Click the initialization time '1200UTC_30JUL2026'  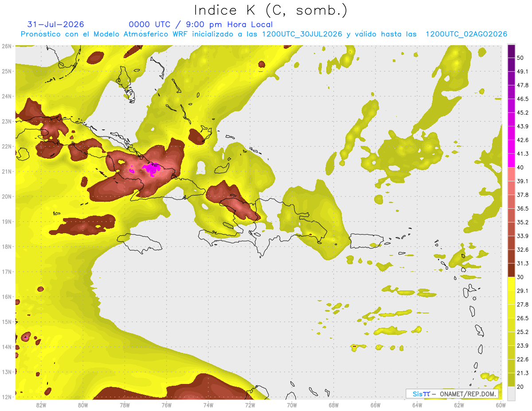tap(302, 34)
